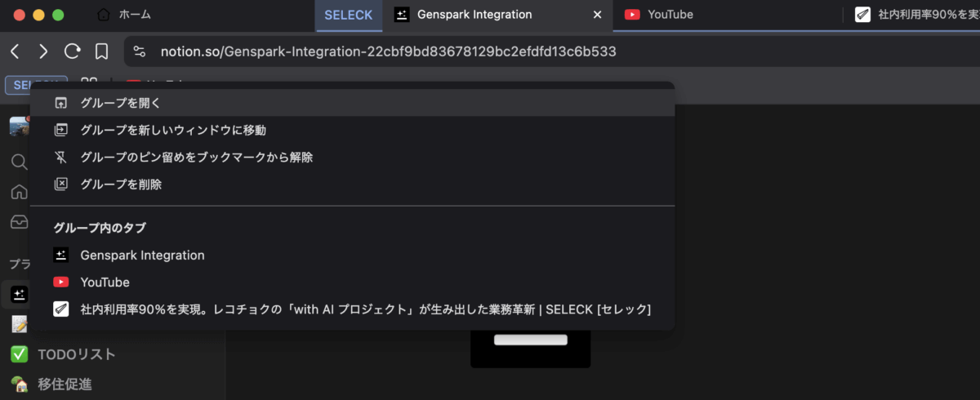This screenshot has height=400, width=980.
Task: Bookmark this page with the bookmark icon
Action: click(x=101, y=51)
